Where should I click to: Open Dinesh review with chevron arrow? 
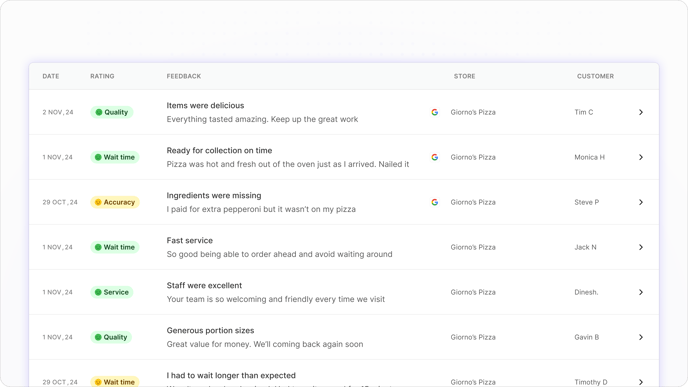pos(641,292)
